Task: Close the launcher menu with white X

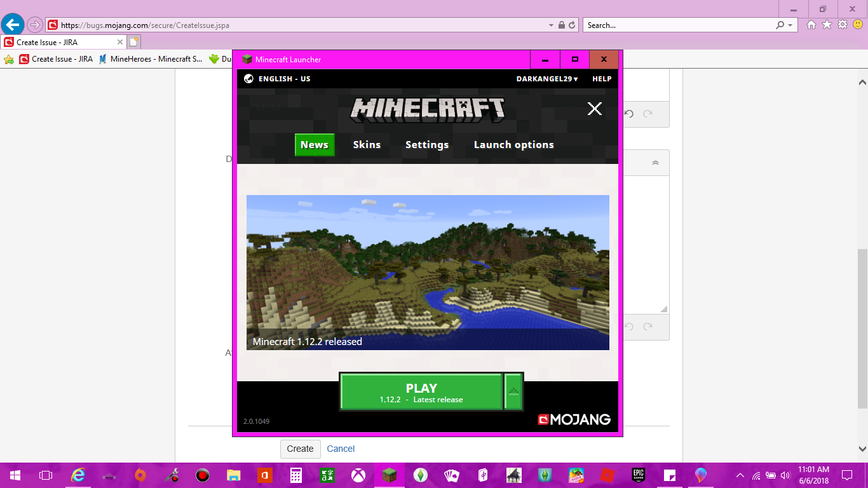Action: click(x=594, y=109)
